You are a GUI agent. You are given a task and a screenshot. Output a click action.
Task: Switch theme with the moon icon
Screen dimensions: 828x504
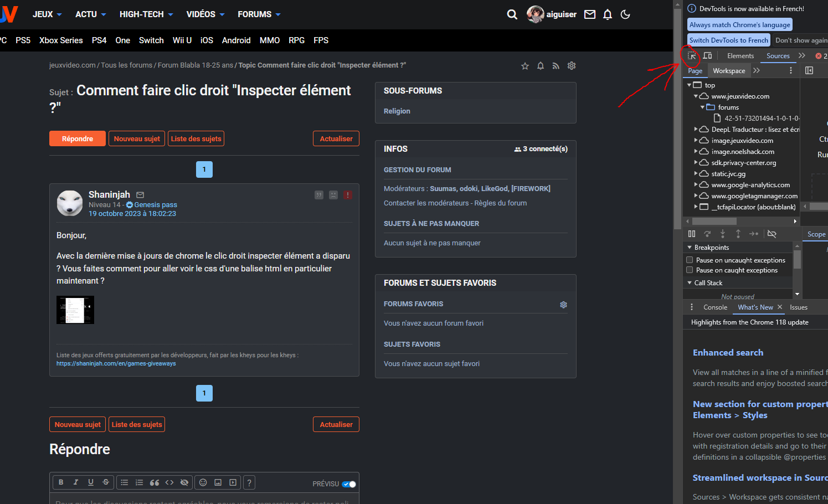625,14
